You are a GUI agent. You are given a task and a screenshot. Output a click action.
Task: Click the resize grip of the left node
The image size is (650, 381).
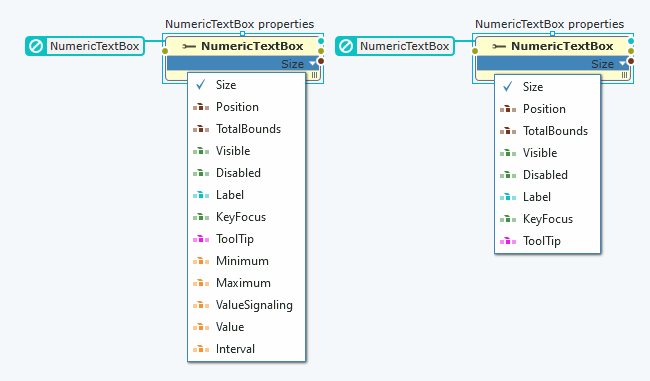[x=314, y=75]
